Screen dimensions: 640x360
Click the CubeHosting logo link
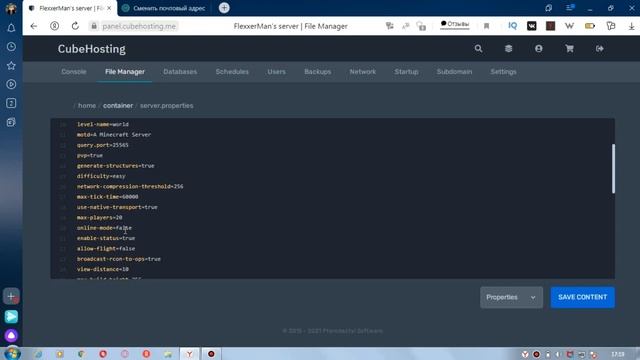[x=92, y=49]
